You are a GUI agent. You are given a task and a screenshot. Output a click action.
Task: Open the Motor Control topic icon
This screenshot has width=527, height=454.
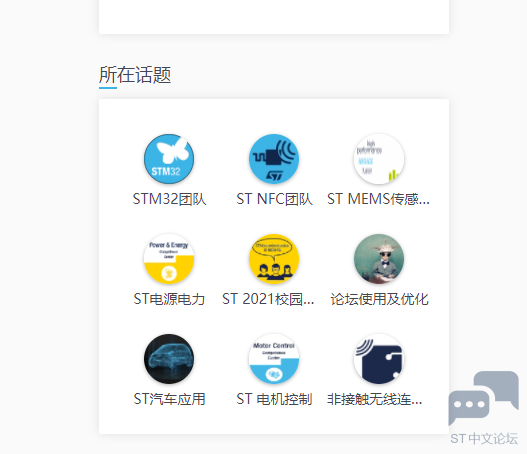click(274, 359)
